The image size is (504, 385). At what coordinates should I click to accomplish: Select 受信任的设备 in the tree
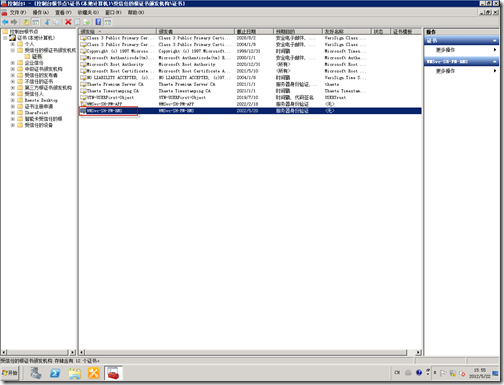click(39, 125)
